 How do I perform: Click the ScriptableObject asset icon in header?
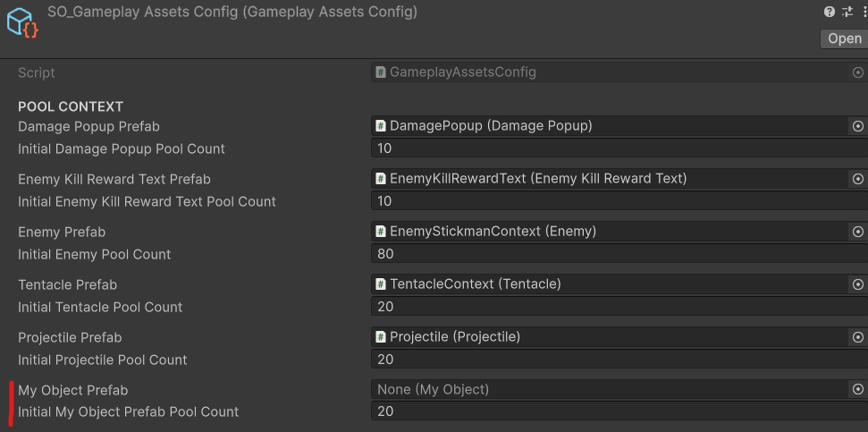click(22, 21)
